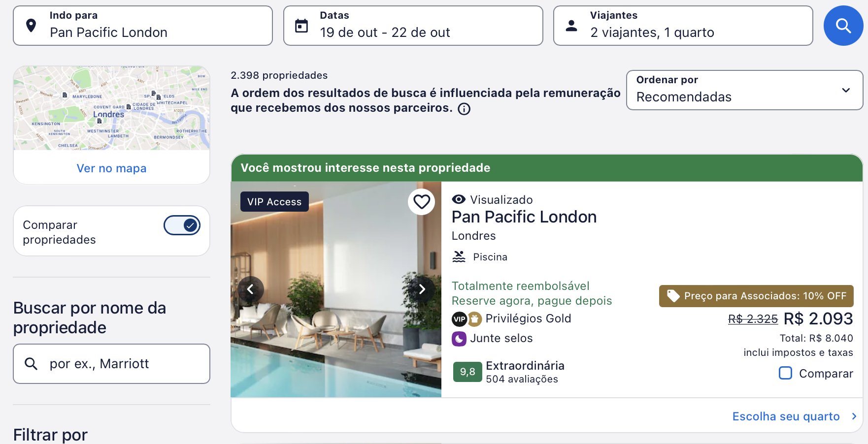Click Preço para Associados 10% OFF badge
Viewport: 868px width, 444px height.
756,296
